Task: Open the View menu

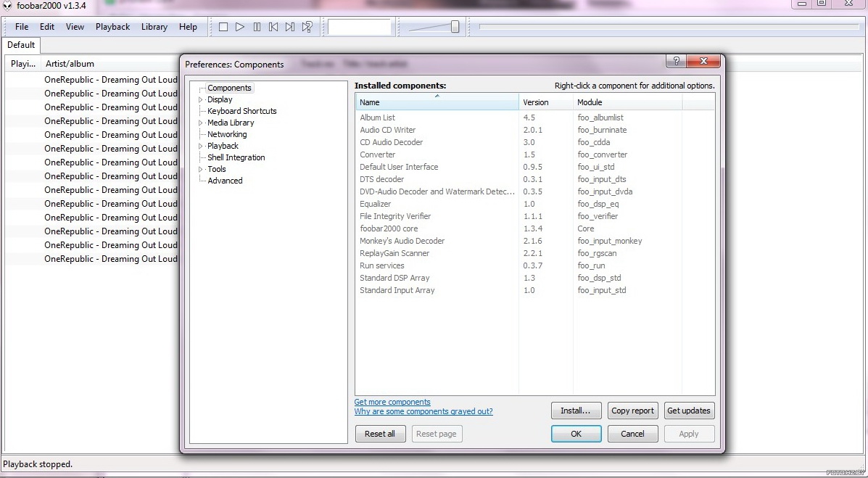Action: coord(75,27)
